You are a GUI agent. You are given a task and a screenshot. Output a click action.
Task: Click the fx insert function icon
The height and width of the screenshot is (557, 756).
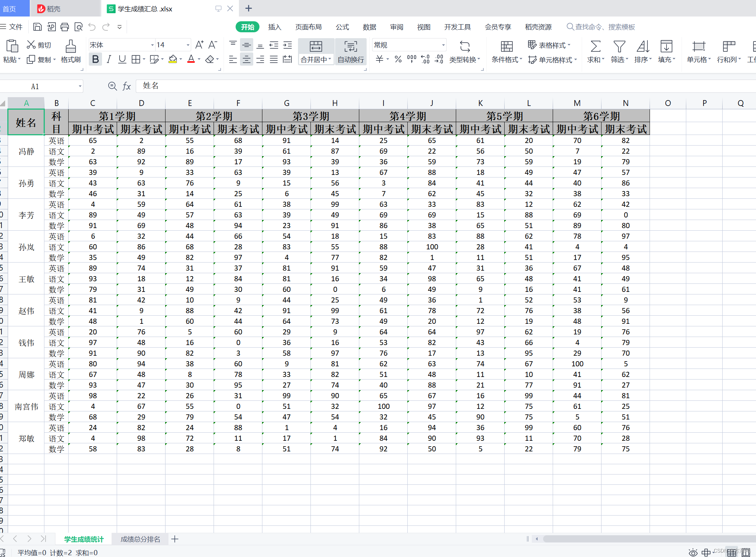127,86
